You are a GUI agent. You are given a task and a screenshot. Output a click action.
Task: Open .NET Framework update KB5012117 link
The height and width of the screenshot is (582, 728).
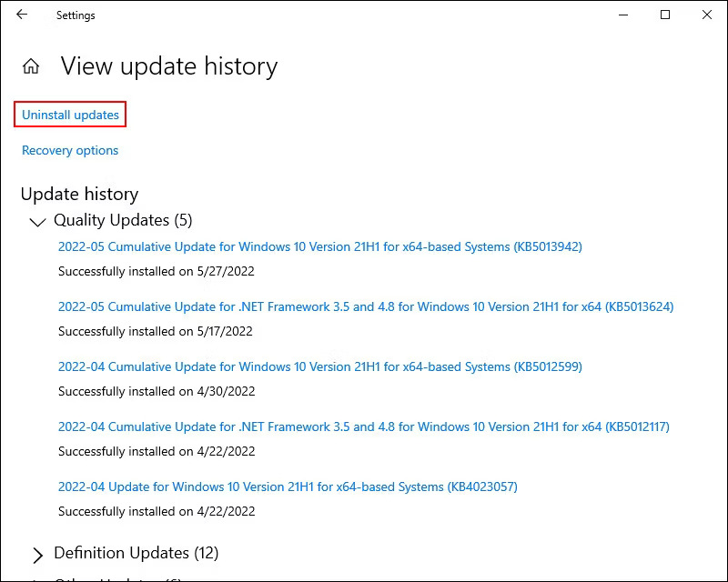click(x=363, y=426)
